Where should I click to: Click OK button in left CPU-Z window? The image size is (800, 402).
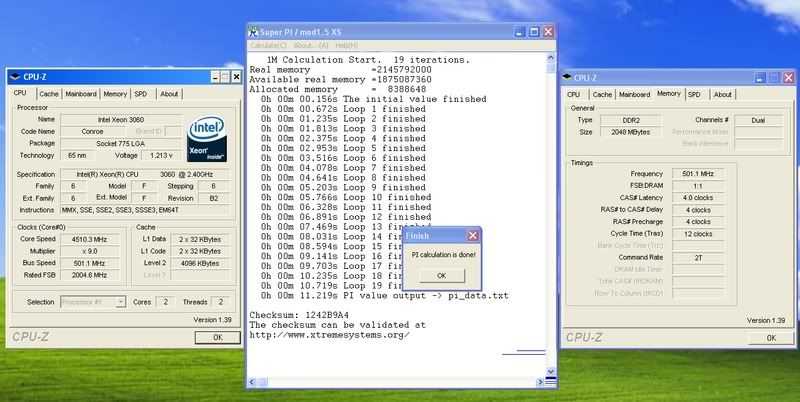pos(217,337)
